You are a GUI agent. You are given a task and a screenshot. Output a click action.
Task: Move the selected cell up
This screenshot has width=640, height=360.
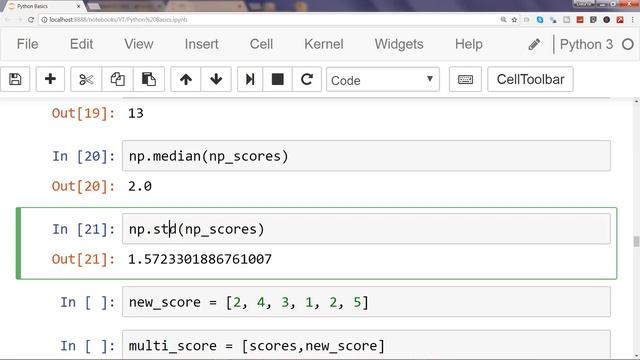click(x=186, y=79)
